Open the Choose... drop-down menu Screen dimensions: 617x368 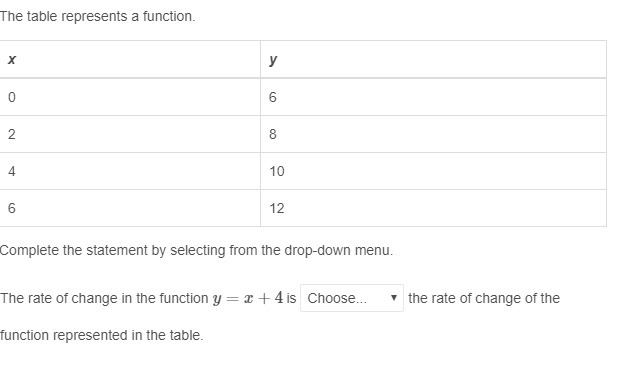pyautogui.click(x=352, y=298)
